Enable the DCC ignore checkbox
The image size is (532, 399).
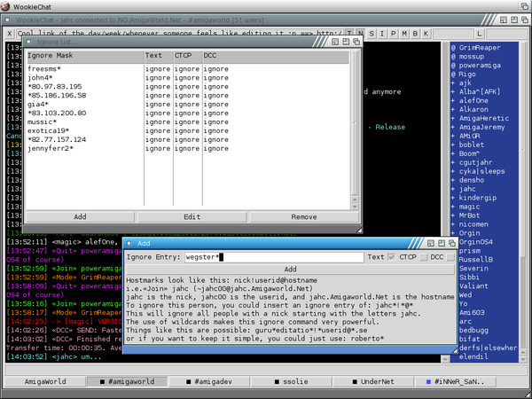pos(450,257)
